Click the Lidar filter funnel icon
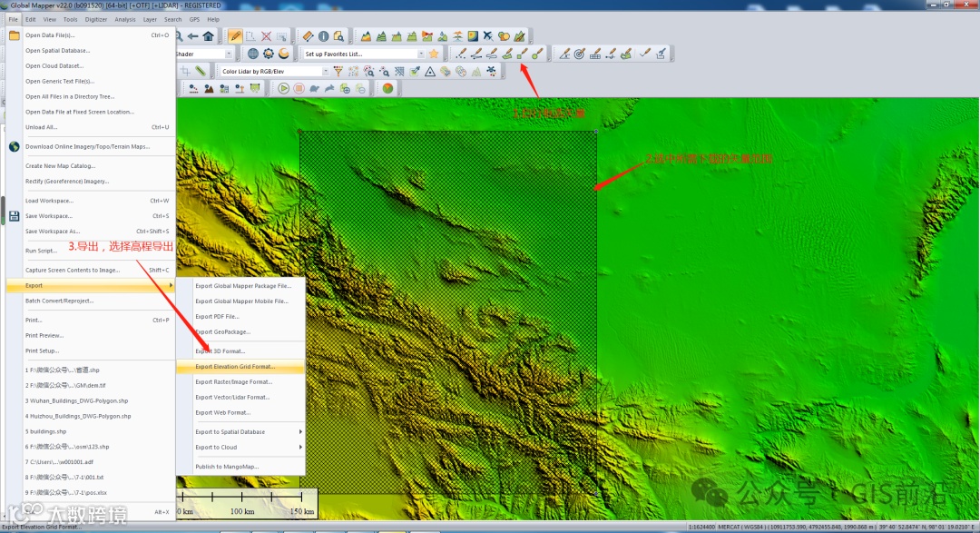The width and height of the screenshot is (980, 533). click(x=338, y=71)
